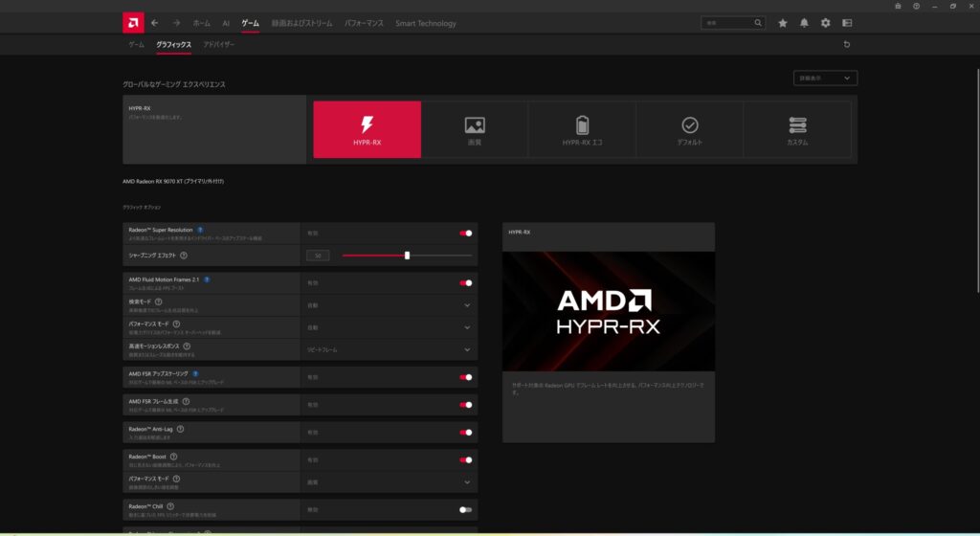Click help icon beside Radeon Boost
Image resolution: width=980 pixels, height=536 pixels.
pyautogui.click(x=174, y=457)
